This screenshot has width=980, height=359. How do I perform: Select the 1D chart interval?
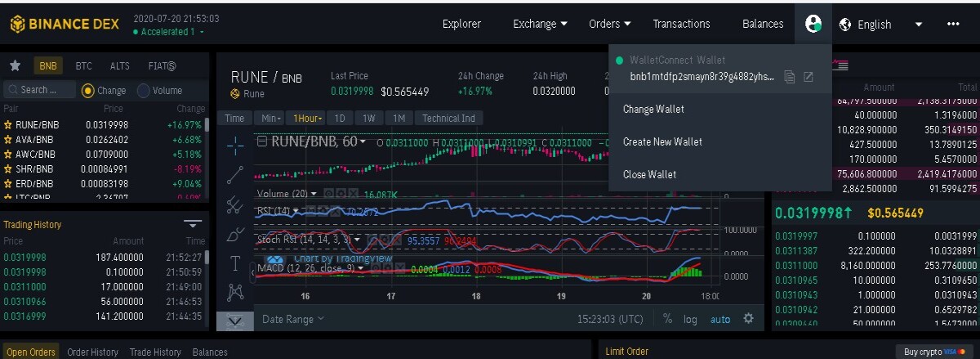click(x=341, y=118)
